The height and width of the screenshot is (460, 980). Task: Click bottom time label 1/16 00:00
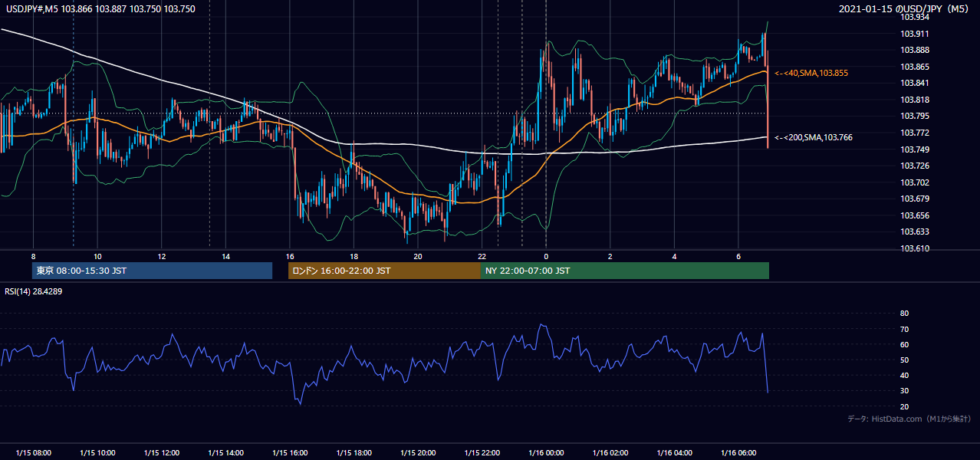tap(546, 452)
